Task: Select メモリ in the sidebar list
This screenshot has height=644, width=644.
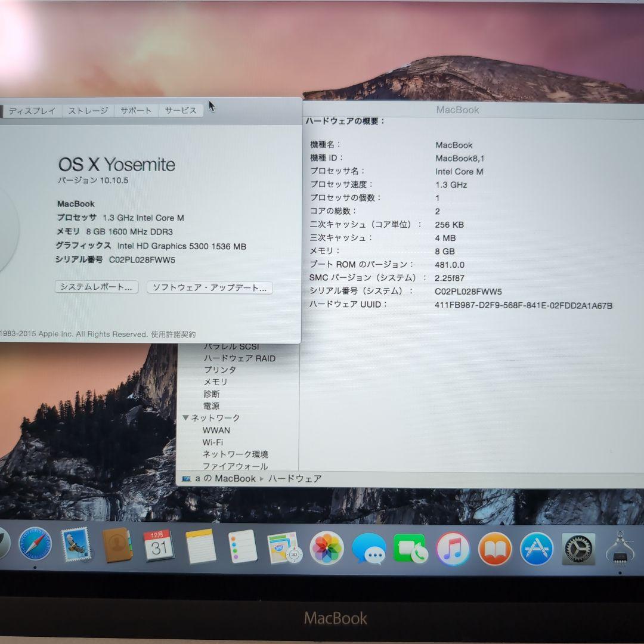Action: tap(216, 382)
